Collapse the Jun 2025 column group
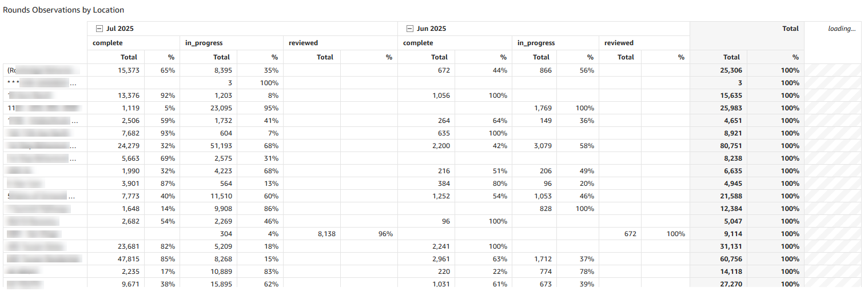Image resolution: width=868 pixels, height=291 pixels. 409,29
